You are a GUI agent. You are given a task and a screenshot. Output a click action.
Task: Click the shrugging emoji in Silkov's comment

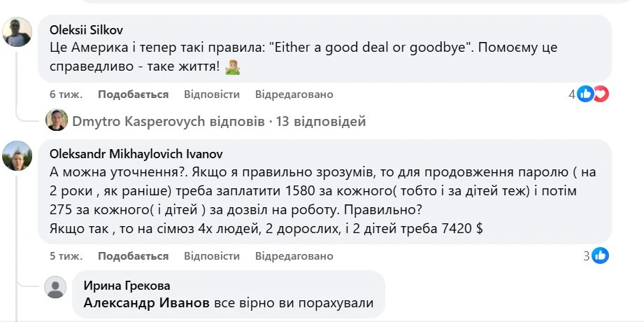234,67
